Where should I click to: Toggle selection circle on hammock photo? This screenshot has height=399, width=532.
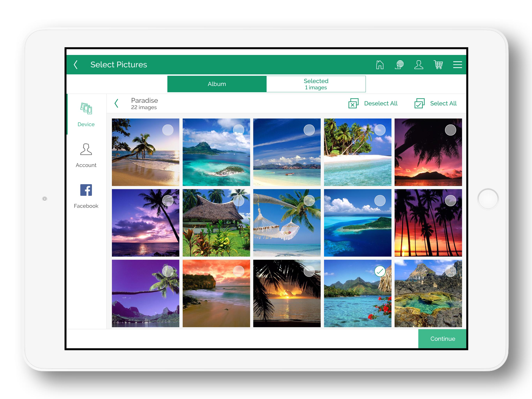click(309, 200)
